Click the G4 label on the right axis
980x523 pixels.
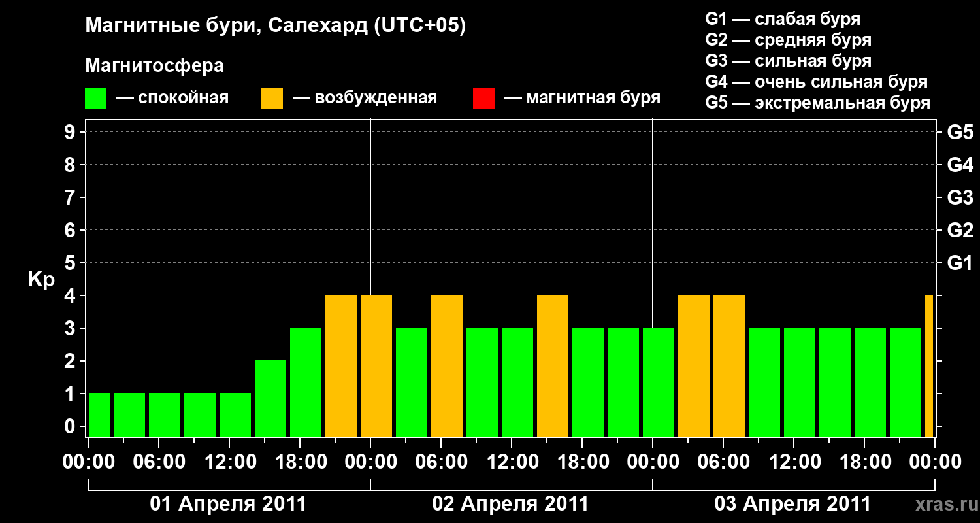pos(960,165)
